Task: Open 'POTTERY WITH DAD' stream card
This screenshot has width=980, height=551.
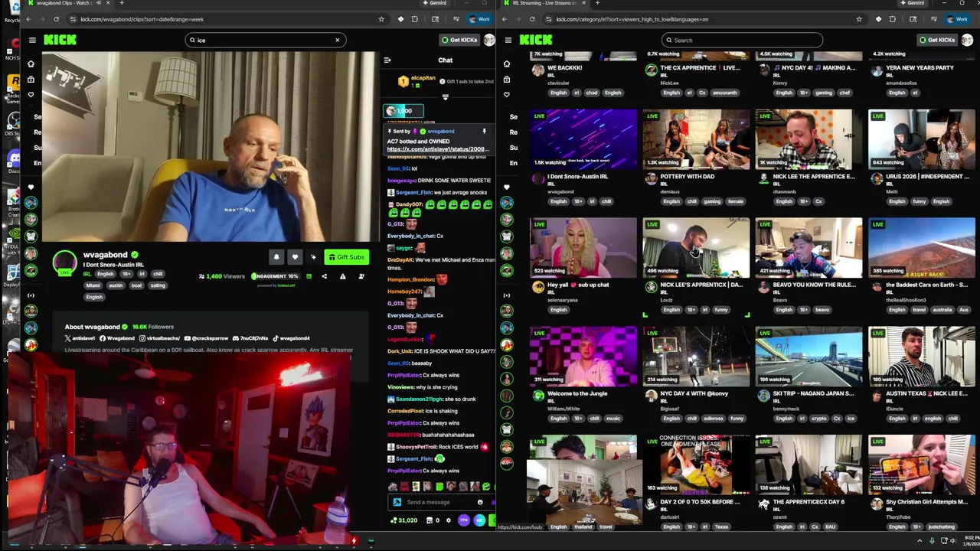Action: coord(695,139)
